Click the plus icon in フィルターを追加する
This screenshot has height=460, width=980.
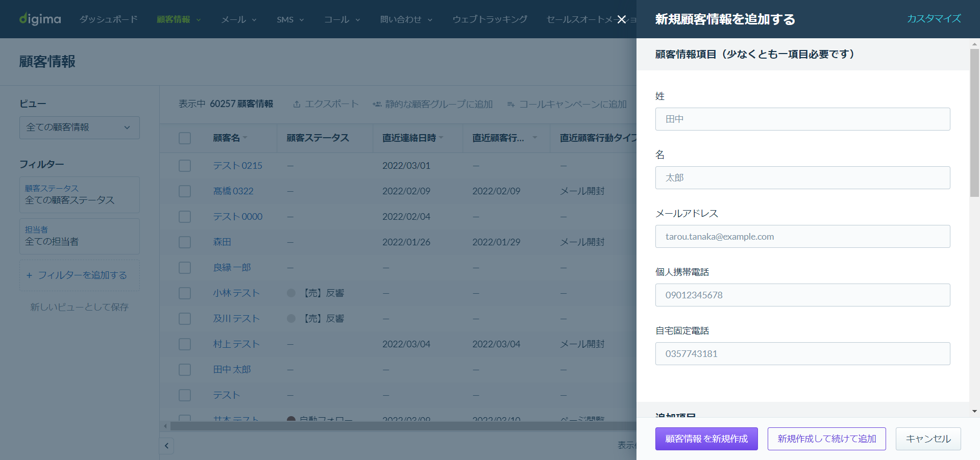coord(29,275)
